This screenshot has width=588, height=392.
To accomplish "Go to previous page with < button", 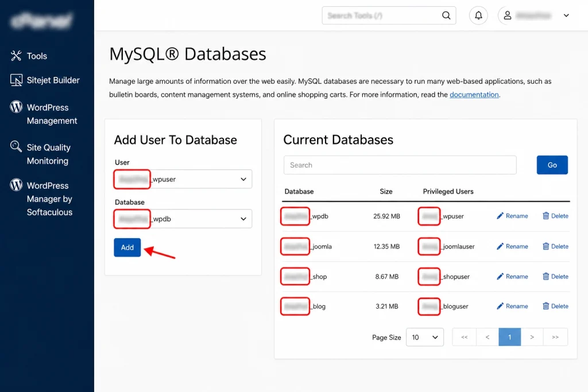I will (487, 337).
